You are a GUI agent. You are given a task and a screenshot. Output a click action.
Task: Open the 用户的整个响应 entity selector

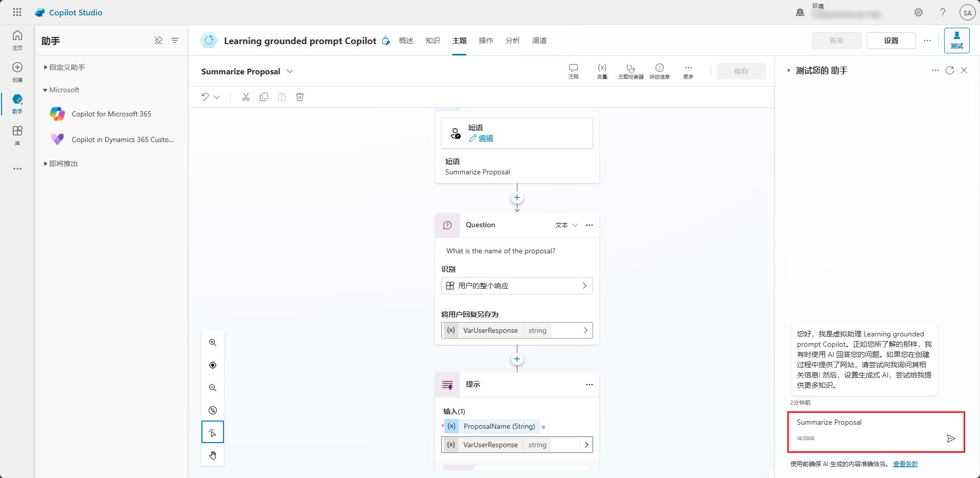(x=517, y=286)
